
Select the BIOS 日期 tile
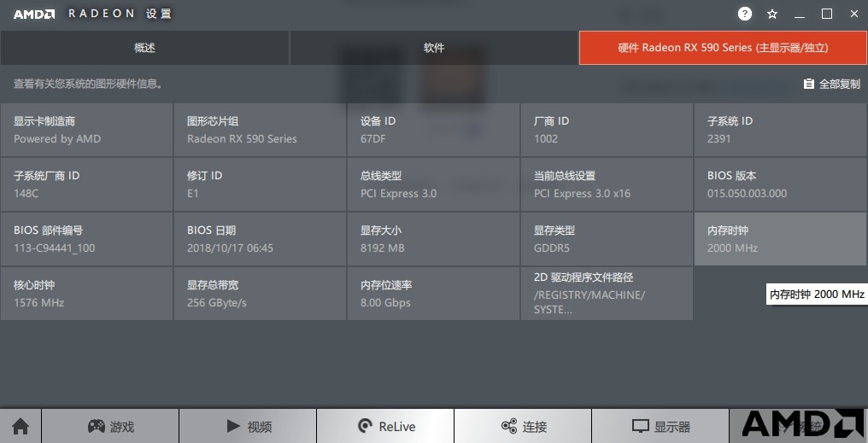[260, 239]
